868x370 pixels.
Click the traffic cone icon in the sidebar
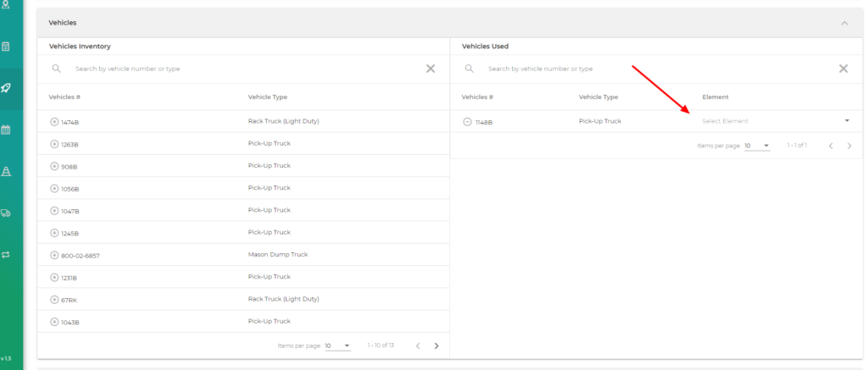click(x=6, y=171)
